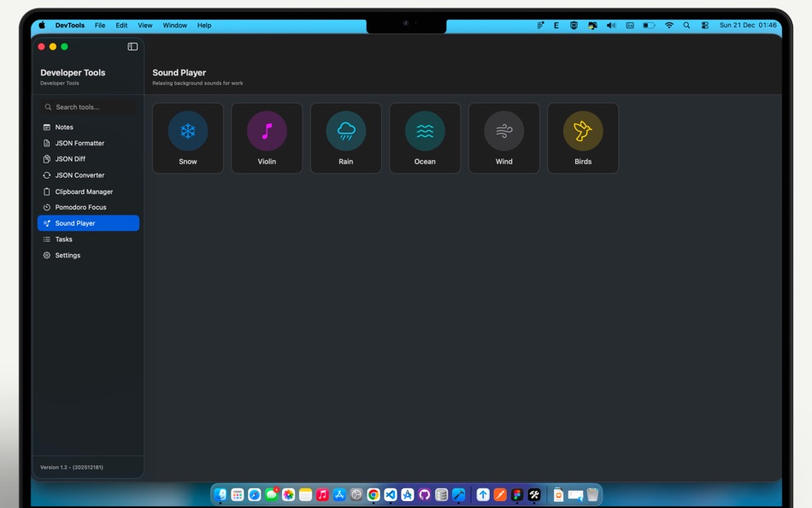Open the JSON Formatter tool
Viewport: 812px width, 508px height.
(79, 143)
